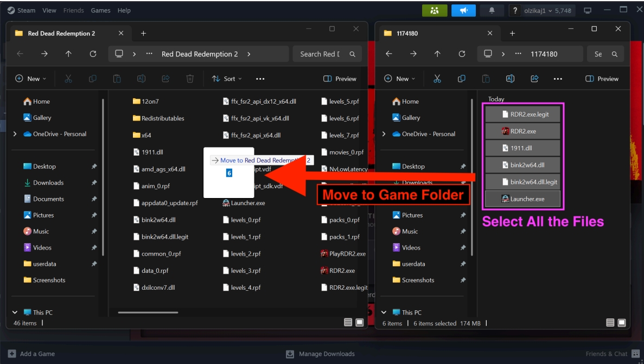Select the 12on7 folder
Screen dimensions: 644x364
coord(146,101)
